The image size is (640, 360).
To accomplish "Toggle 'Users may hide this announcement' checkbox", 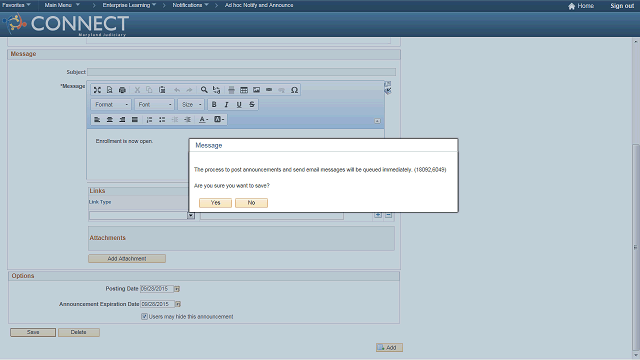I will point(144,316).
